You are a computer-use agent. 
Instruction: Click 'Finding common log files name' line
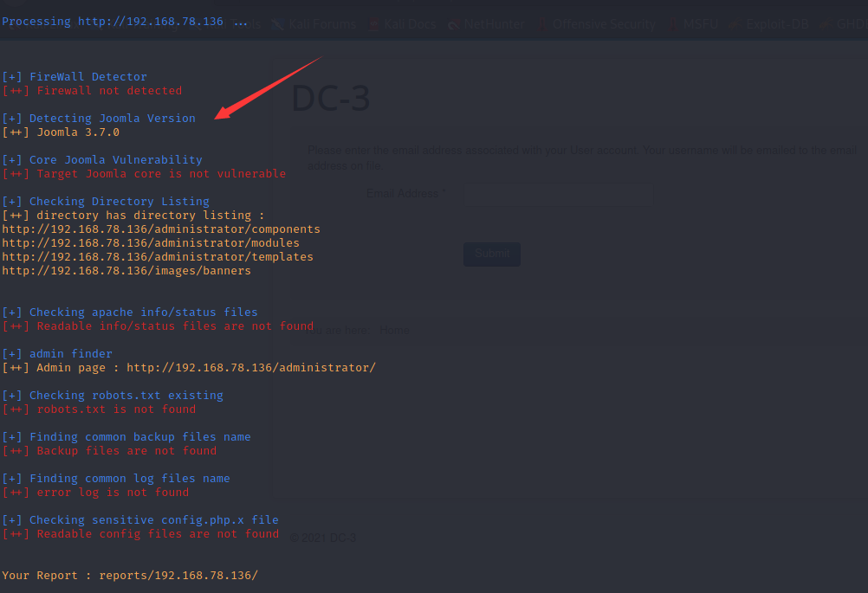(116, 478)
